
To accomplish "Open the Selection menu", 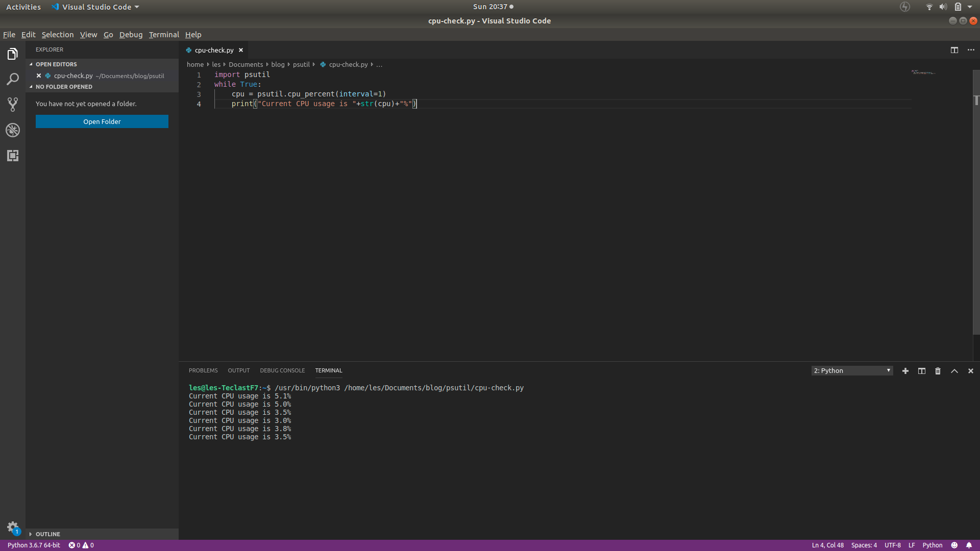I will 58,35.
